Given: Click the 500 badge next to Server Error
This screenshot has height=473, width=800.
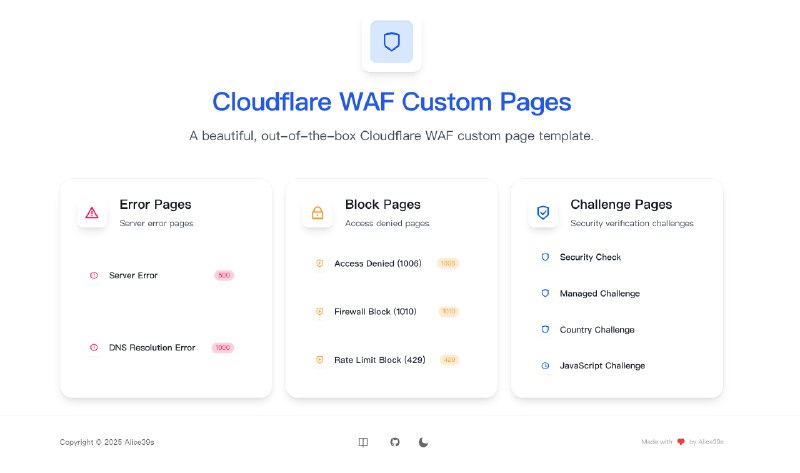Looking at the screenshot, I should [x=224, y=275].
